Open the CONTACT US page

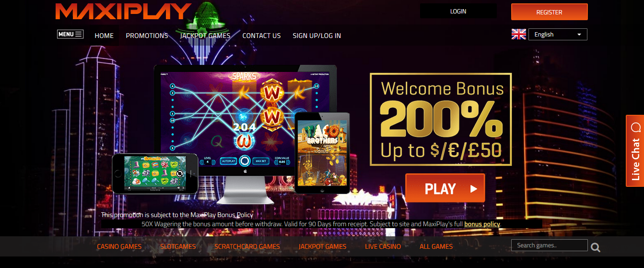point(261,36)
